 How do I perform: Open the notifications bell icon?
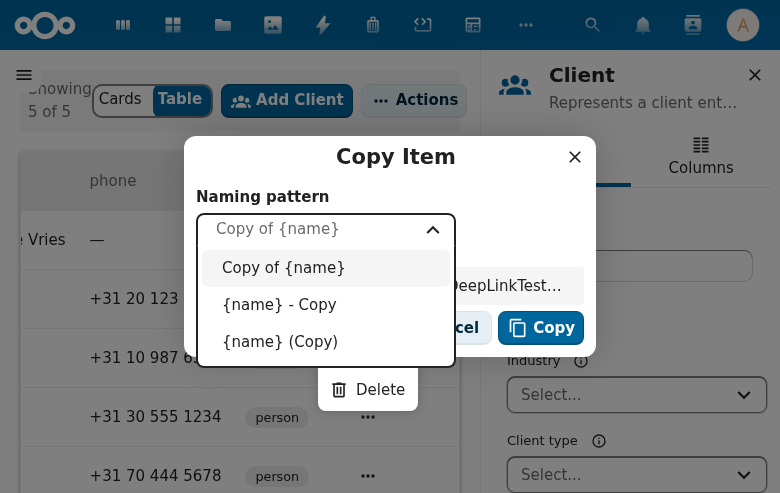643,25
